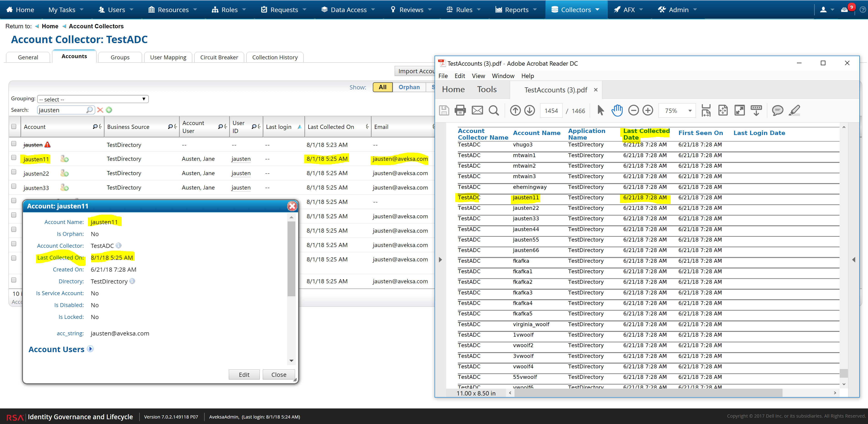This screenshot has height=424, width=868.
Task: Check the jausten22 row checkbox
Action: 14,172
